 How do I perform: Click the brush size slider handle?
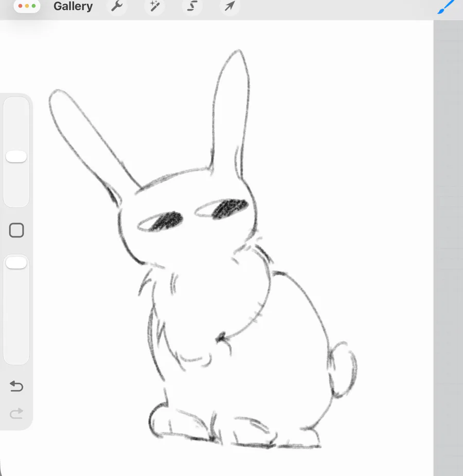(16, 156)
